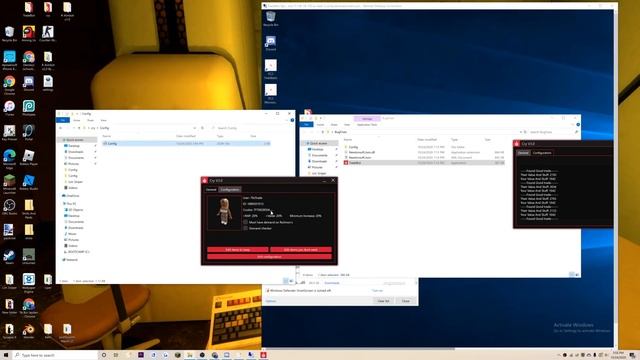
Task: Open OBS Studio desktop shortcut
Action: [x=9, y=207]
